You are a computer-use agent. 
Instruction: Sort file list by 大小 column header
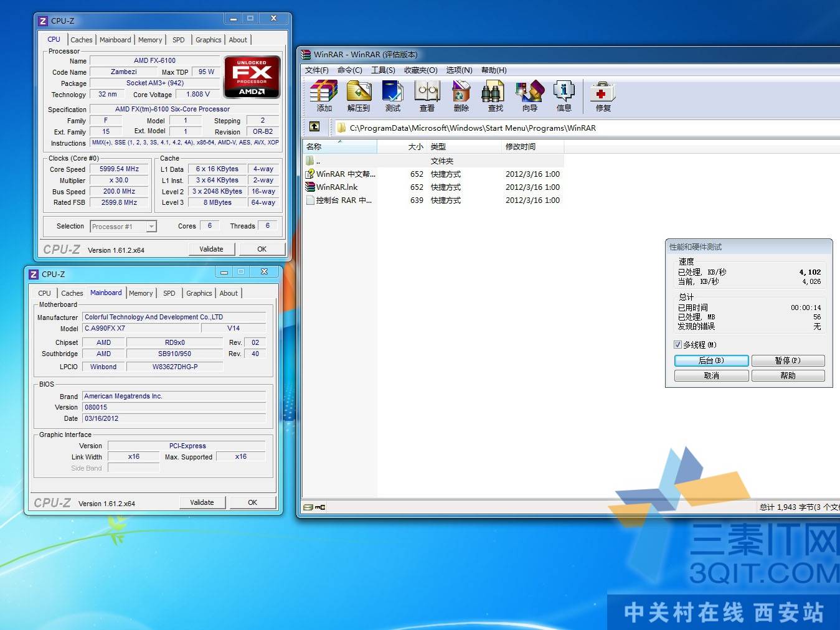click(402, 147)
